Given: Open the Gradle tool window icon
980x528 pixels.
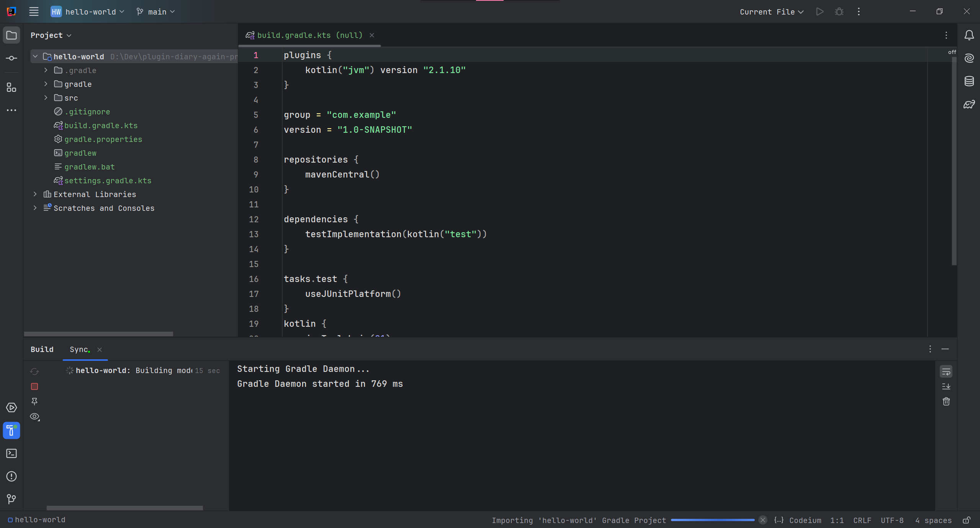Looking at the screenshot, I should point(969,104).
